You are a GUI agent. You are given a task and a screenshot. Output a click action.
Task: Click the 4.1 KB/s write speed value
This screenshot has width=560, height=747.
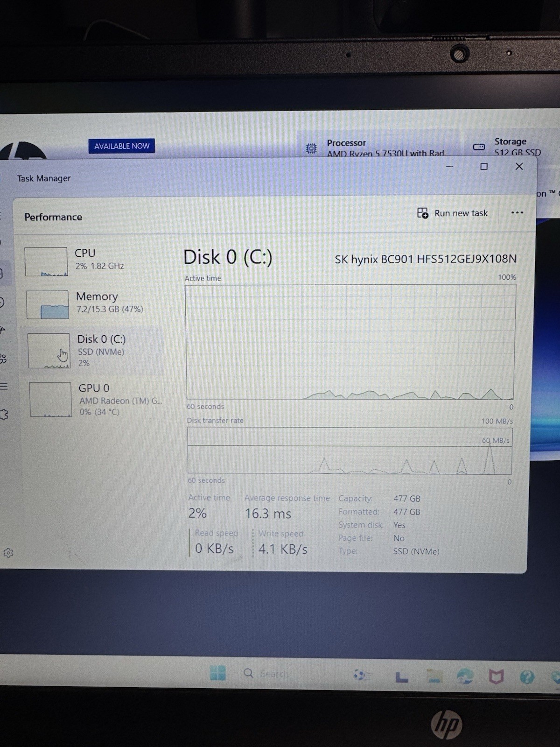[283, 549]
